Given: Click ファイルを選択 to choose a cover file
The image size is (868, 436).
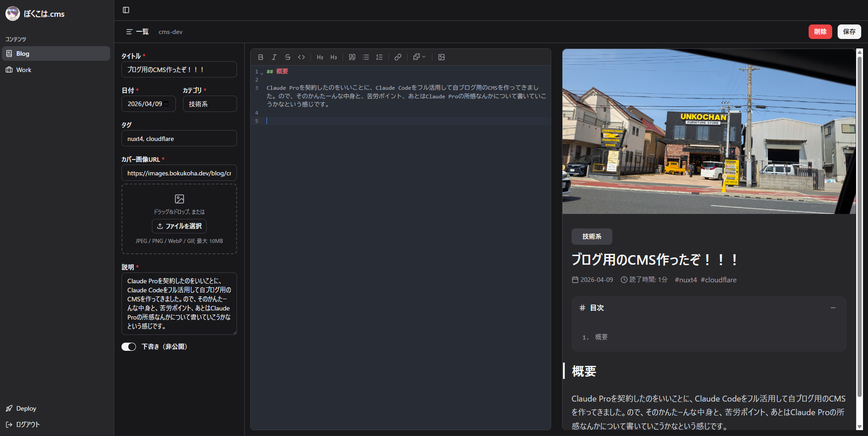Looking at the screenshot, I should pos(179,226).
